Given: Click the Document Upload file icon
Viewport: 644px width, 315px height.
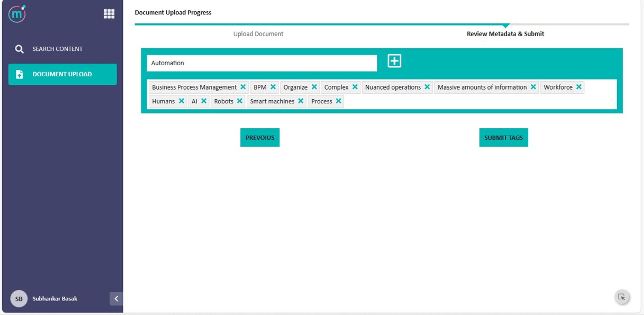Looking at the screenshot, I should pyautogui.click(x=19, y=74).
